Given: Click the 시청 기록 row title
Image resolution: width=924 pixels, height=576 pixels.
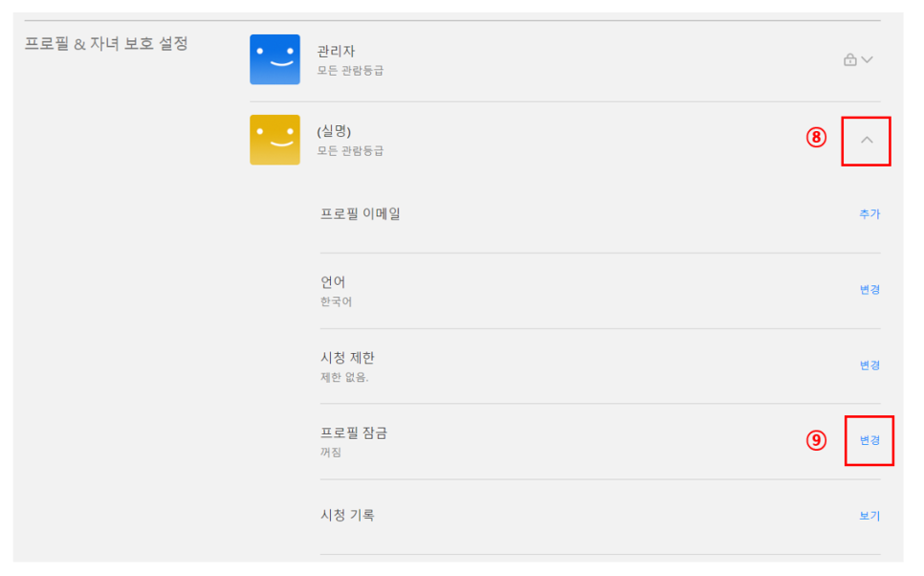Looking at the screenshot, I should [347, 516].
